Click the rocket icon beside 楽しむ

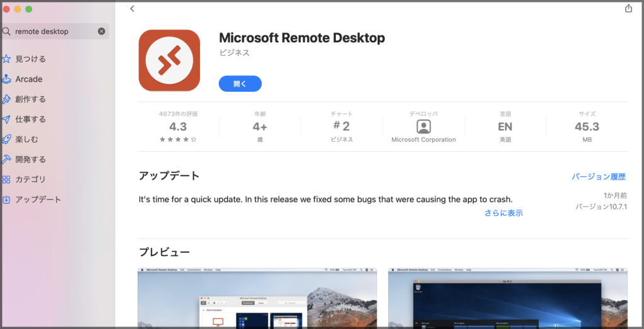click(6, 139)
